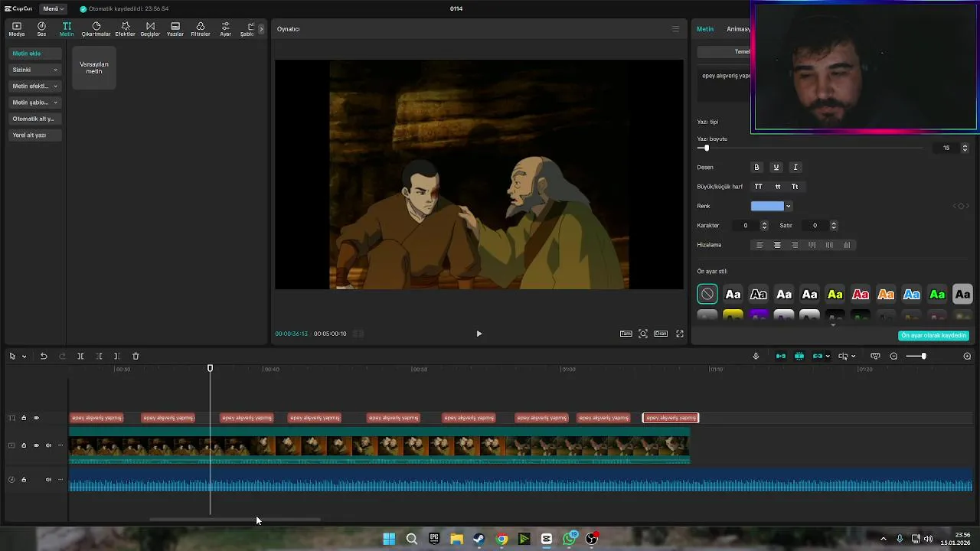The width and height of the screenshot is (980, 551).
Task: Click the Karakter spacing value field
Action: (746, 226)
